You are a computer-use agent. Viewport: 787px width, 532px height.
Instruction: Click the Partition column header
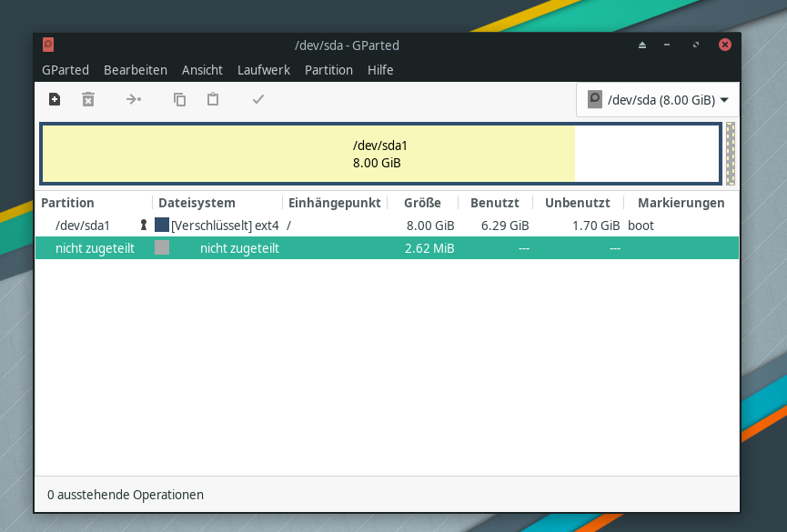94,203
